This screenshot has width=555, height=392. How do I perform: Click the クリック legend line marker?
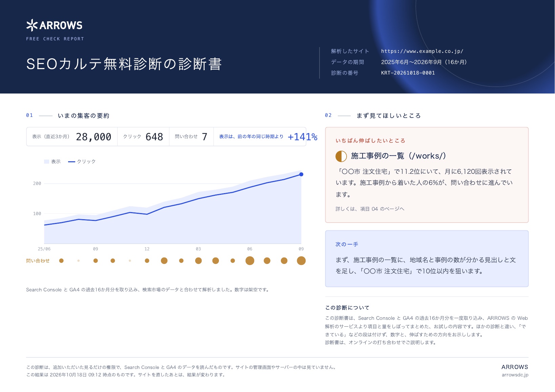point(71,162)
